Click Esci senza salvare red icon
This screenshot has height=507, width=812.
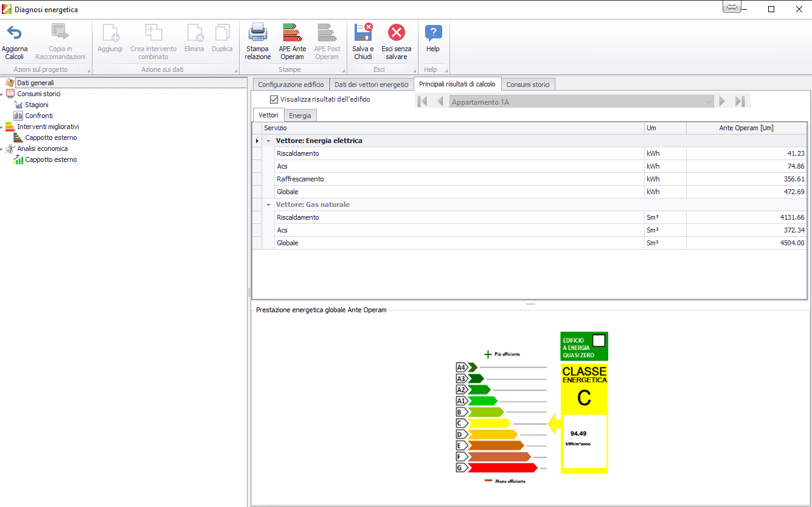(x=397, y=33)
